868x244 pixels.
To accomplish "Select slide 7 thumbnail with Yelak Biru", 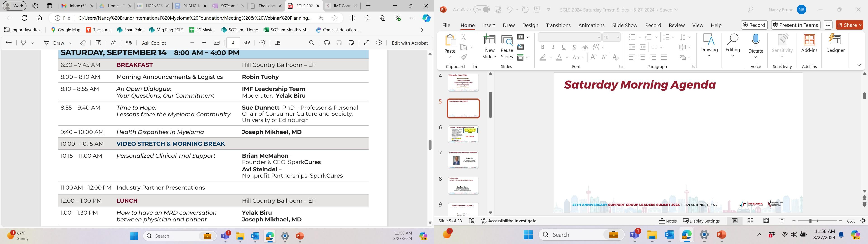I will [x=463, y=160].
